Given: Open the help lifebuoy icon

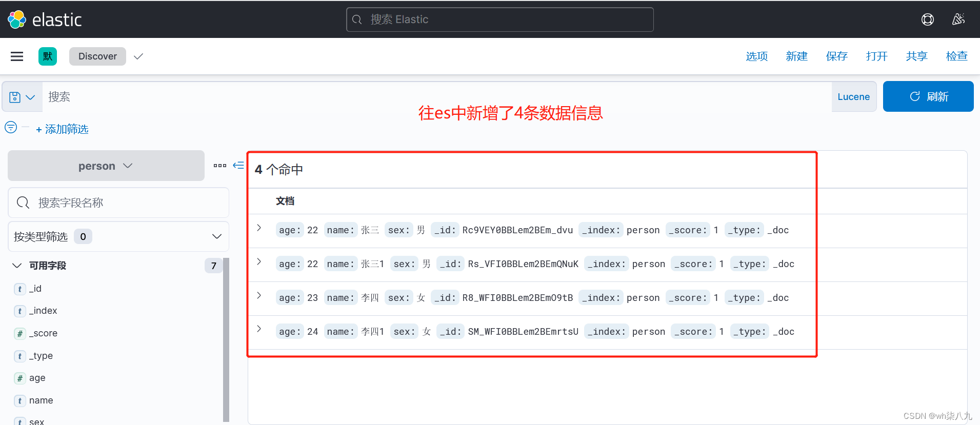Looking at the screenshot, I should pyautogui.click(x=927, y=19).
